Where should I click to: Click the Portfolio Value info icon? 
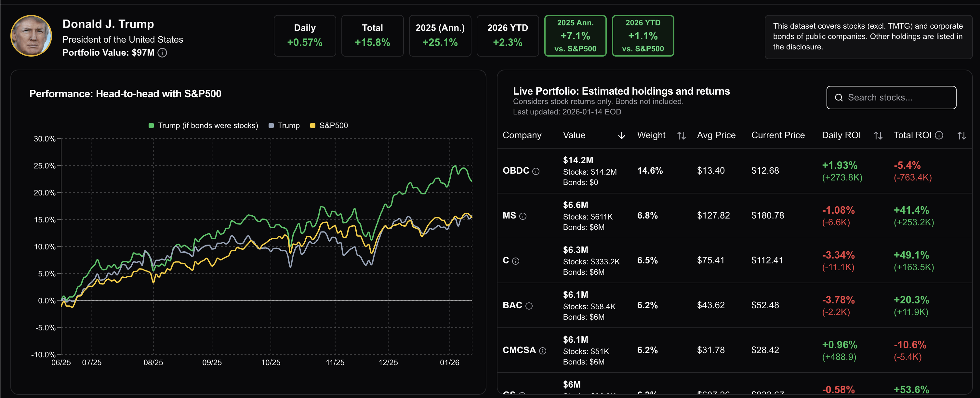click(x=163, y=52)
